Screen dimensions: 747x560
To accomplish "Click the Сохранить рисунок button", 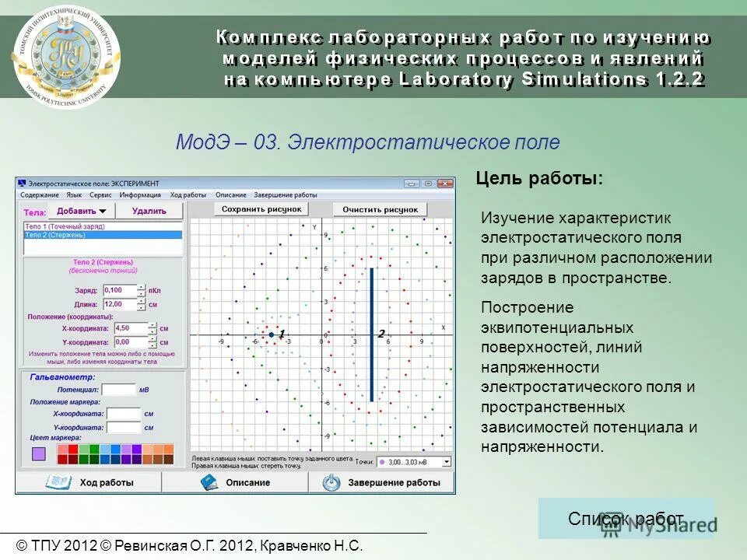I will pyautogui.click(x=261, y=209).
